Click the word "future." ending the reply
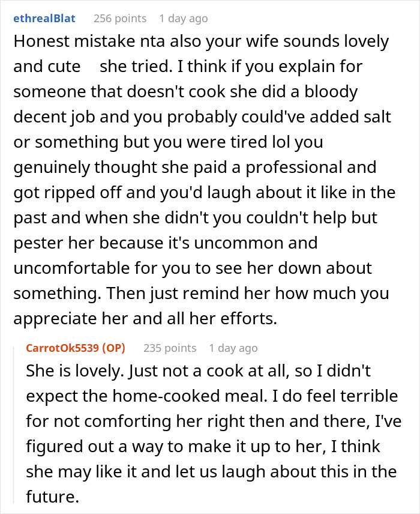Image resolution: width=420 pixels, height=514 pixels. (x=53, y=497)
